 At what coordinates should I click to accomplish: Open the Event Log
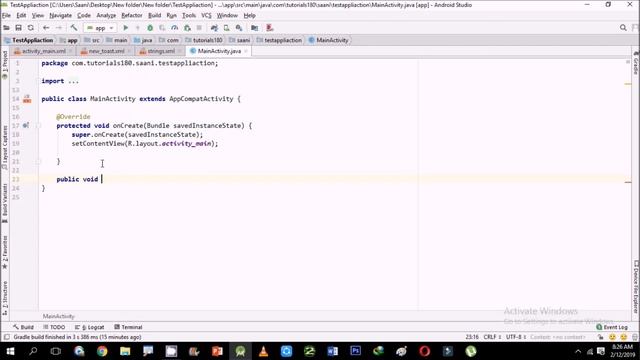[x=612, y=327]
